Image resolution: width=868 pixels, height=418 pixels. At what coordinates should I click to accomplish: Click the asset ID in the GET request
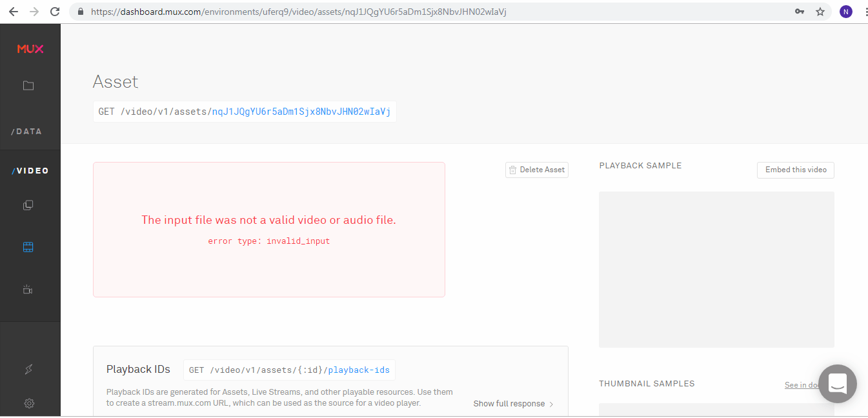tap(301, 111)
